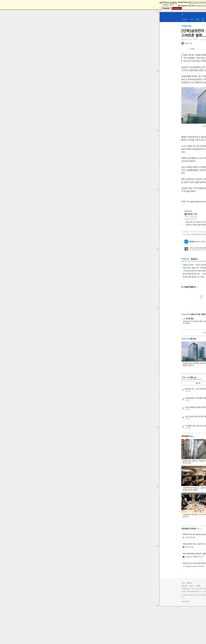
Task: Click the back arrow in blue header
Action: [x=183, y=15]
